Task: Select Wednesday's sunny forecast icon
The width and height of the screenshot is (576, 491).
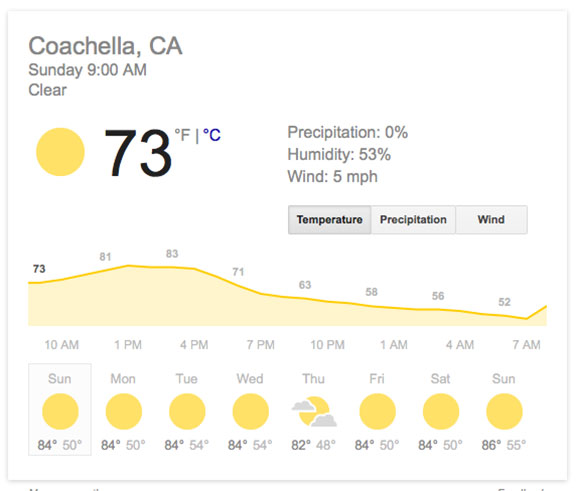Action: tap(251, 411)
